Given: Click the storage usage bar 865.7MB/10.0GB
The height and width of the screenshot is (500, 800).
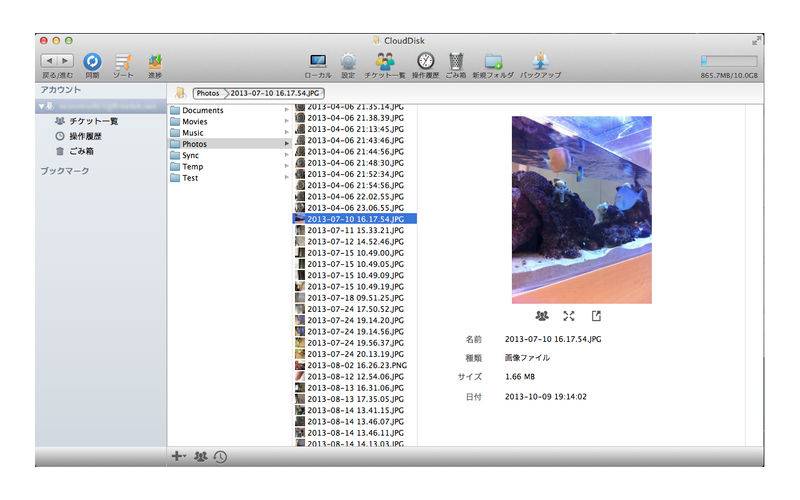Looking at the screenshot, I should [729, 61].
